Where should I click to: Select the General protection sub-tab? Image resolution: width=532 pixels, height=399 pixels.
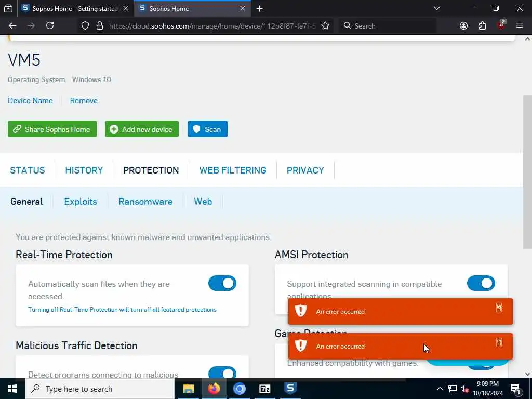[x=26, y=202]
